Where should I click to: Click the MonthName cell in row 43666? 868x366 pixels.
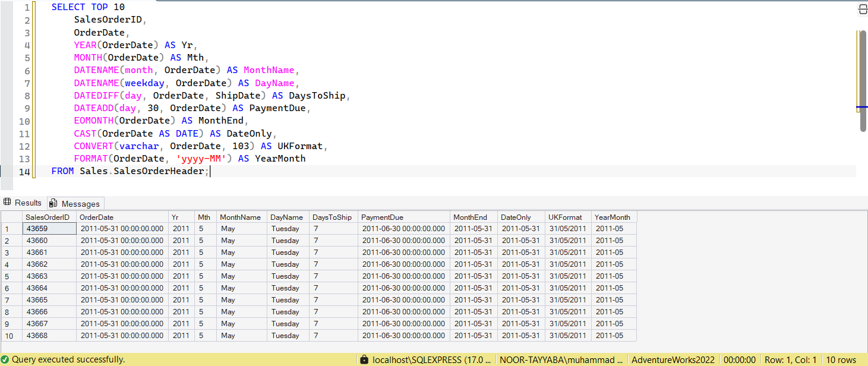pyautogui.click(x=241, y=312)
